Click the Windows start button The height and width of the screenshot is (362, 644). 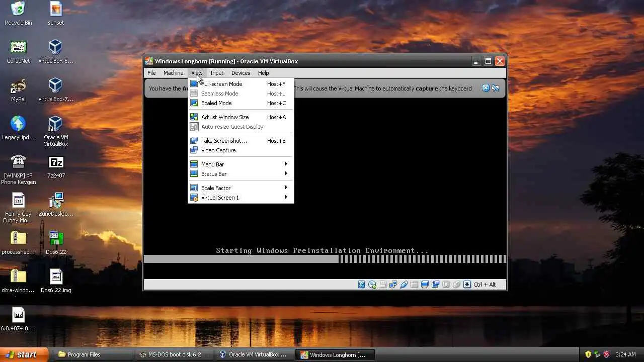[x=24, y=354]
